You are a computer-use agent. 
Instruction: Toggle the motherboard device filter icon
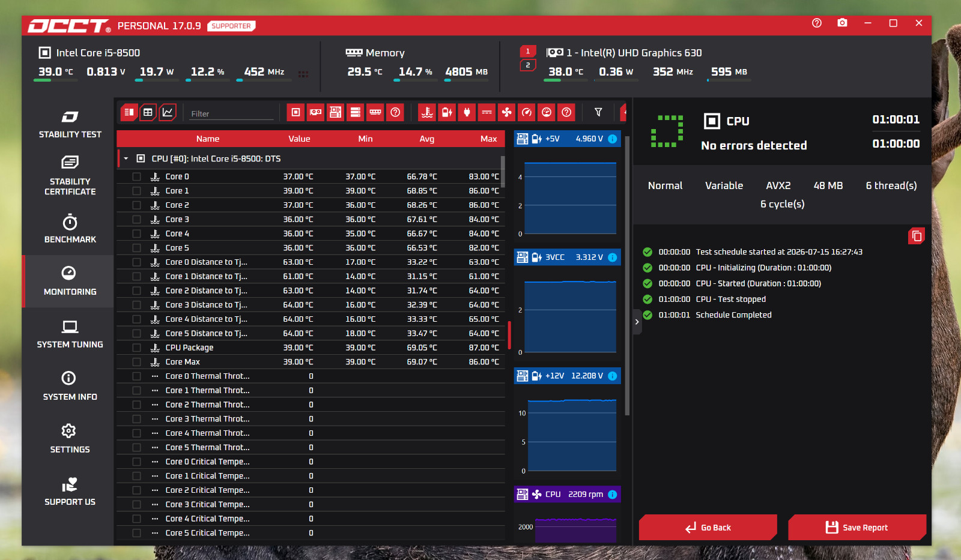coord(335,112)
